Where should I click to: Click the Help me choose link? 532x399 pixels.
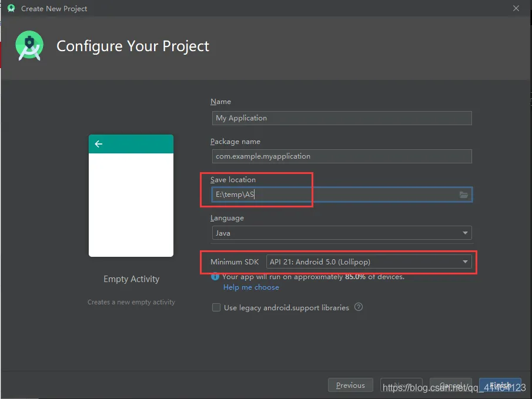pos(251,287)
